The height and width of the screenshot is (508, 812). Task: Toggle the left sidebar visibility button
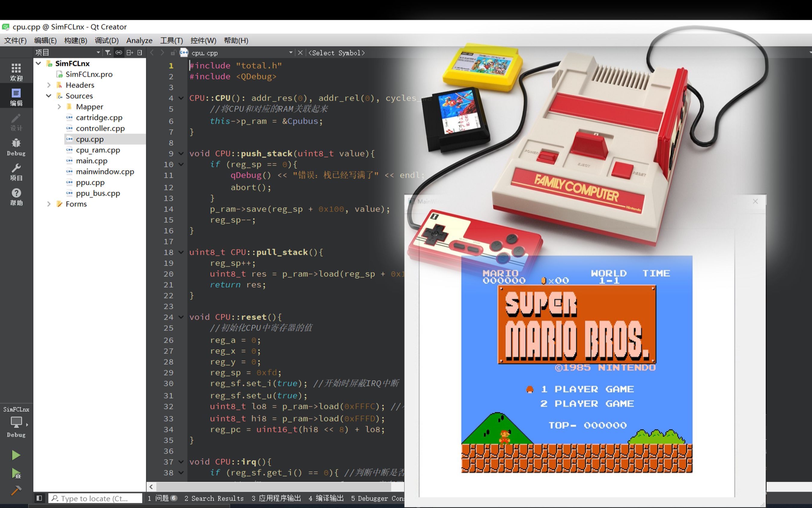[x=39, y=498]
